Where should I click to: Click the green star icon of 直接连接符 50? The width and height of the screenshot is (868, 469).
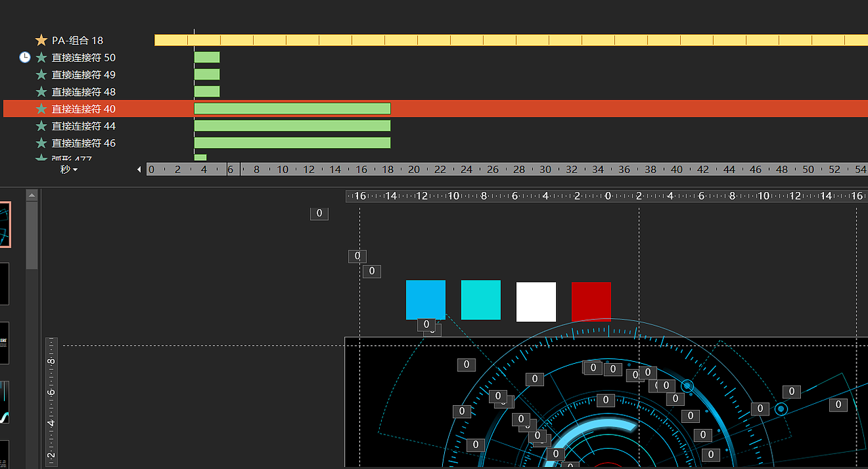[x=41, y=58]
